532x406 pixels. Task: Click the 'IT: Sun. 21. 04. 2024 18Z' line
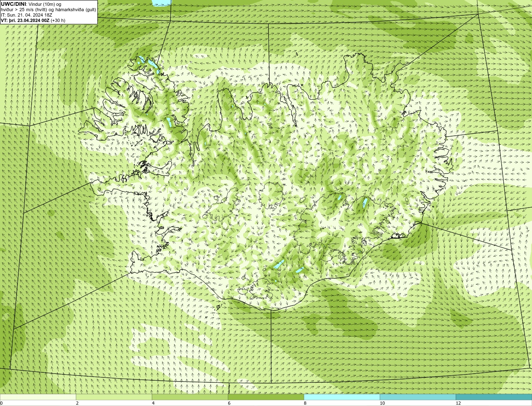27,15
